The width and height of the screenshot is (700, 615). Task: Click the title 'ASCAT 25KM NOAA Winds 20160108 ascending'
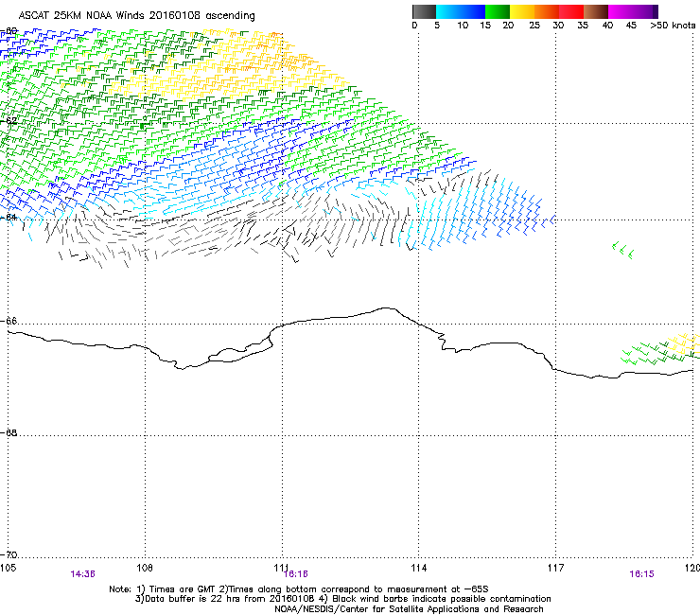coord(136,16)
